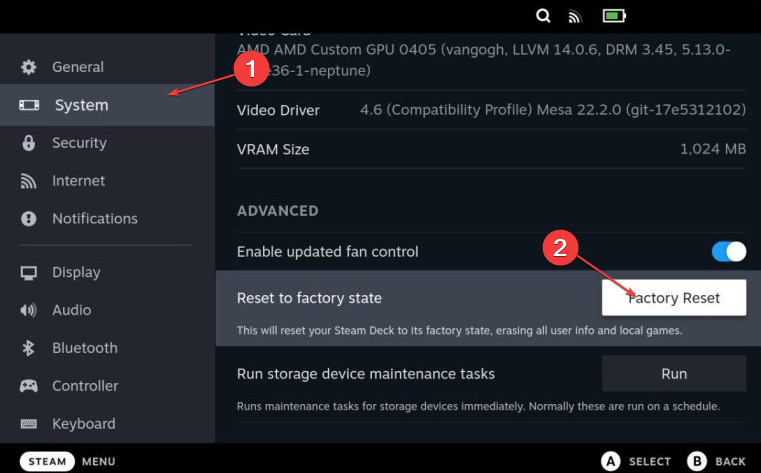Click the BACK label in footer

click(x=730, y=462)
